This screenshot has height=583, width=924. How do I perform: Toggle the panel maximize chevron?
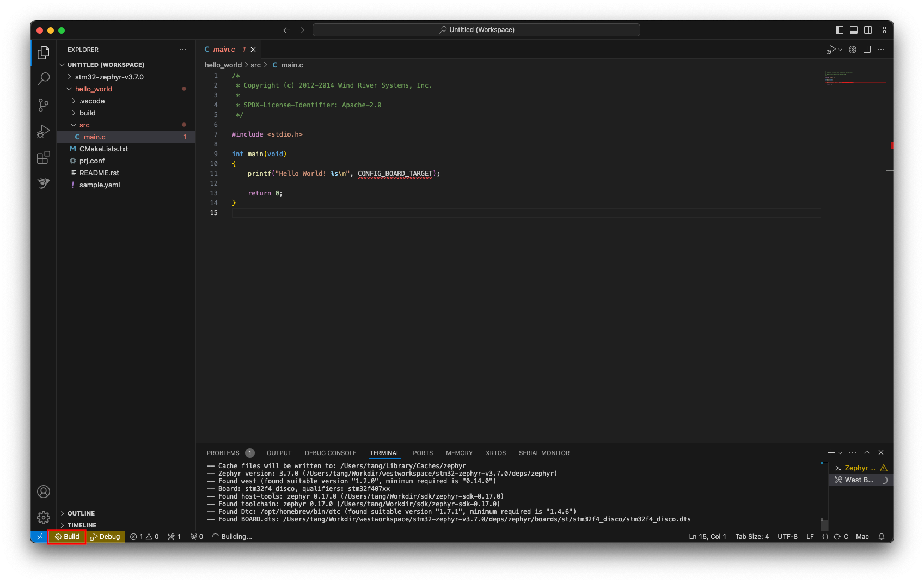point(866,452)
